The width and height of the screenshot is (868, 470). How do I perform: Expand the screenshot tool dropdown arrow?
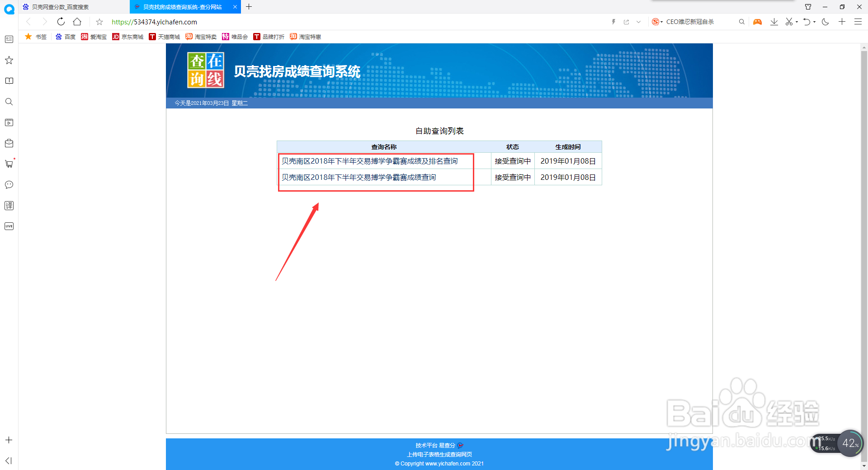797,22
